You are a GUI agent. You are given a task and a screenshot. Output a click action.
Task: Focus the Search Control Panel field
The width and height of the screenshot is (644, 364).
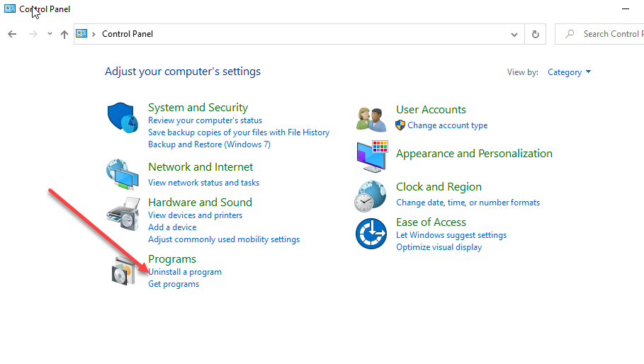click(599, 34)
